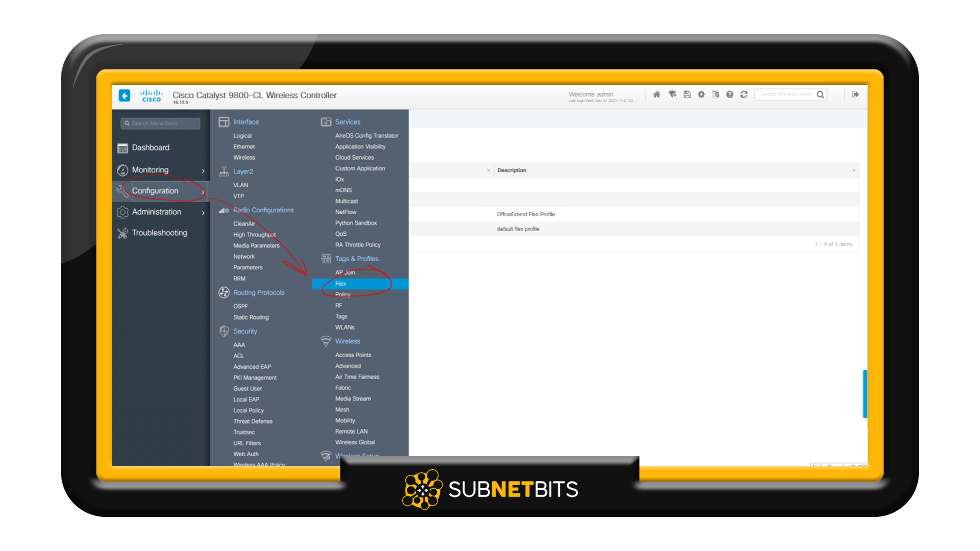
Task: Focus the Search Menu Items field
Action: click(160, 123)
